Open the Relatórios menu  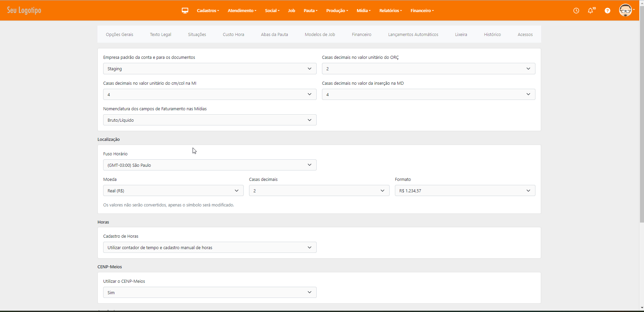pos(390,10)
